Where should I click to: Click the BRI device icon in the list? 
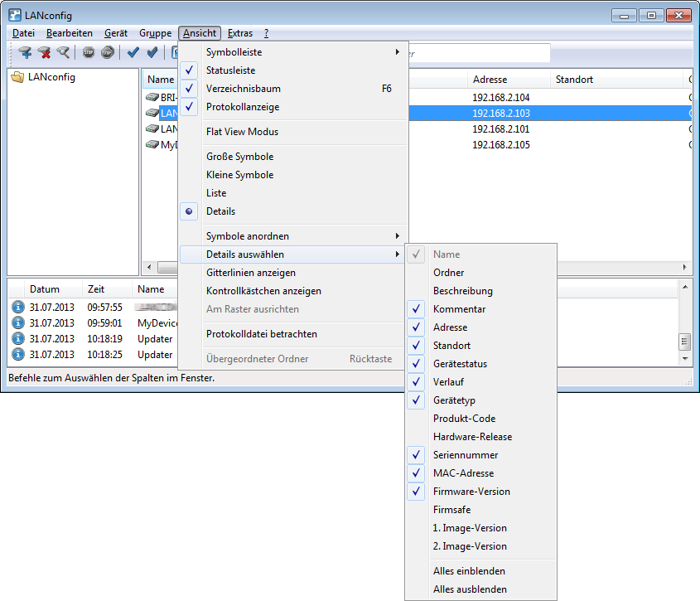coord(152,98)
